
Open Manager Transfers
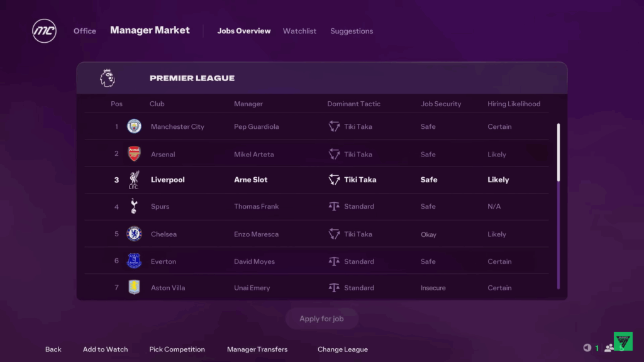[x=257, y=349]
